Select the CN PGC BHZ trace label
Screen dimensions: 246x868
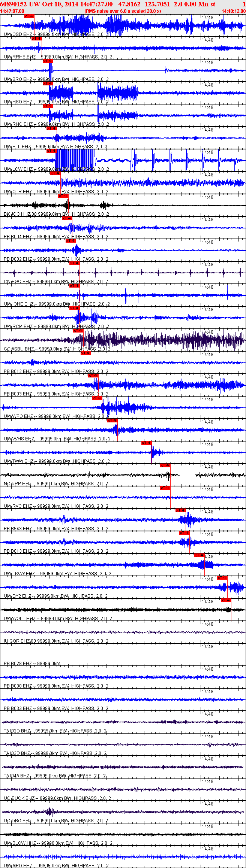[x=56, y=282]
